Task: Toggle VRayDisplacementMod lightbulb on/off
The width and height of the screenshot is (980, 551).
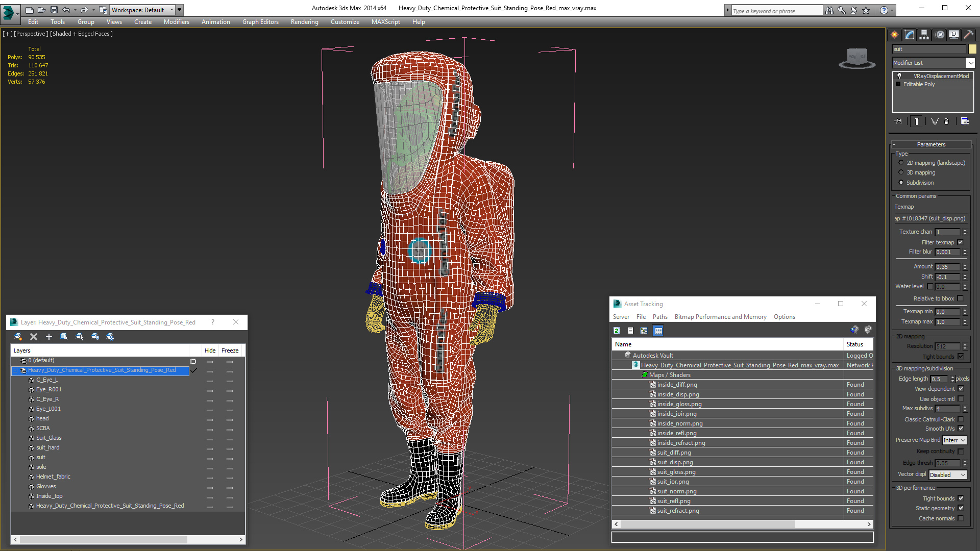Action: pos(899,76)
